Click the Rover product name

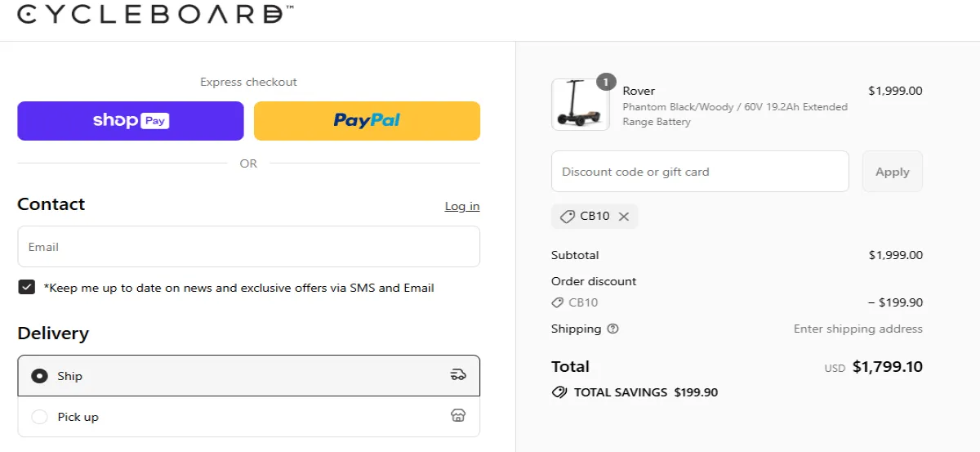(639, 91)
